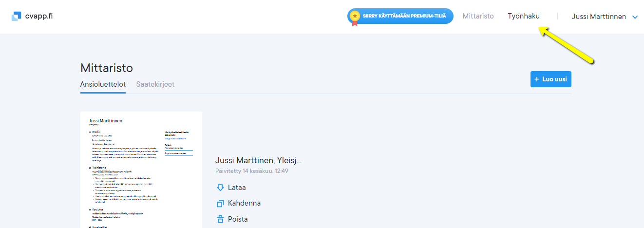The height and width of the screenshot is (228, 644).
Task: Expand the user account chevron arrow
Action: pos(635,17)
